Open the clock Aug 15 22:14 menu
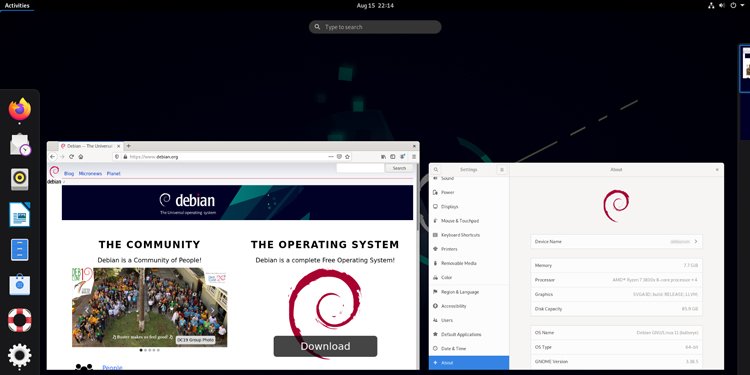 [x=375, y=6]
